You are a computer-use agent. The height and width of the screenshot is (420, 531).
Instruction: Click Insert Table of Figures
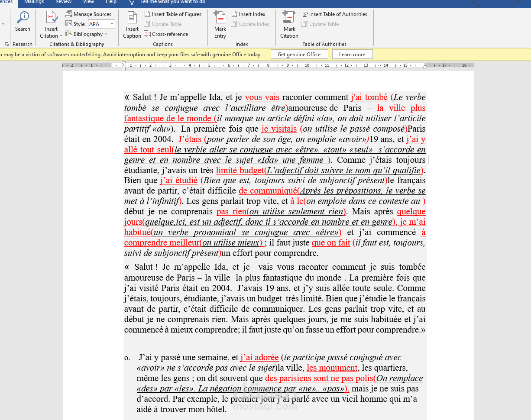(x=173, y=14)
